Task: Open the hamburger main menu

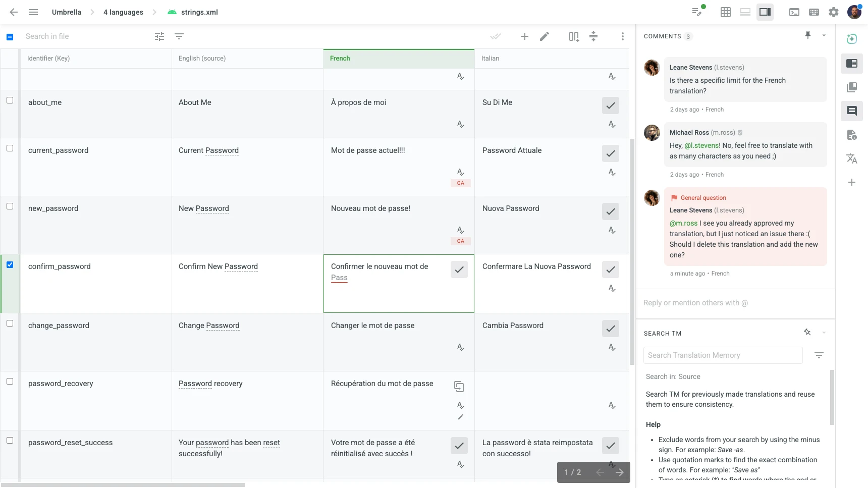Action: click(33, 12)
